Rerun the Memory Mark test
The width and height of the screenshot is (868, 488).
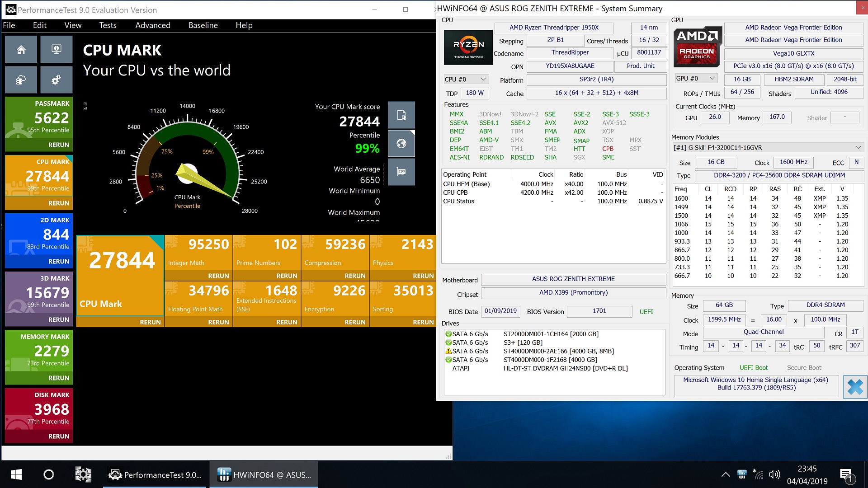click(59, 378)
